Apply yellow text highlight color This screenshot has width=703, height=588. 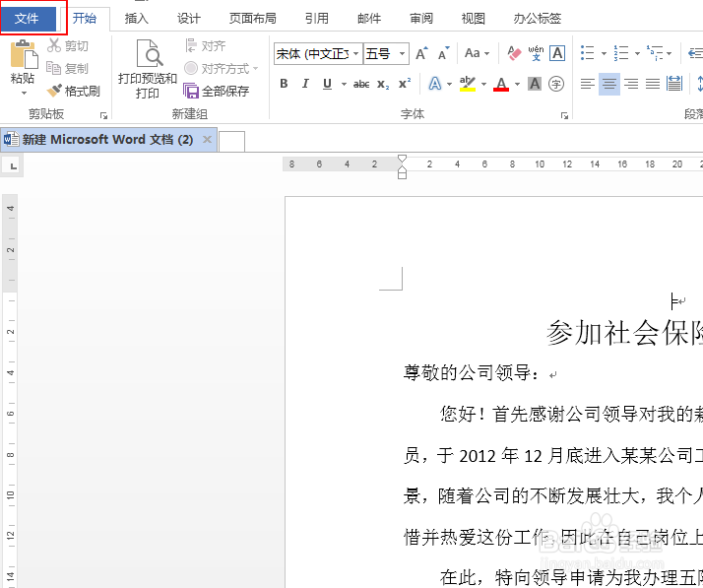(x=467, y=84)
